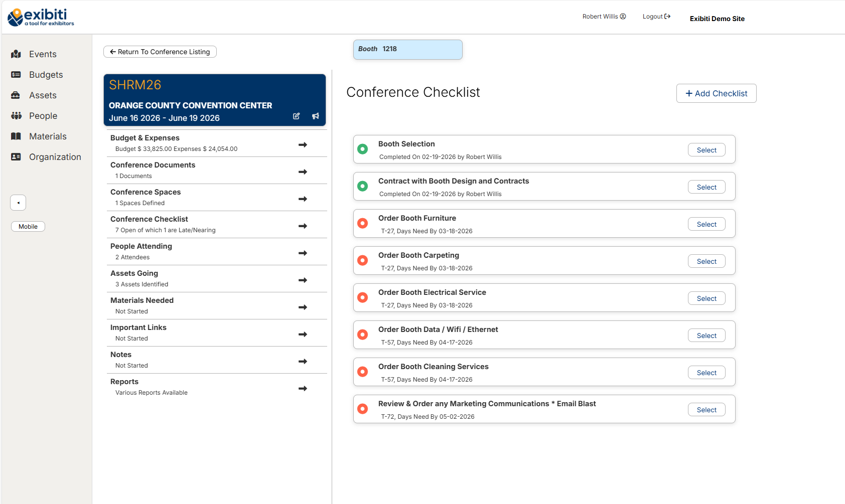Select the Budgets icon in the sidebar
Image resolution: width=845 pixels, height=504 pixels.
(x=17, y=74)
